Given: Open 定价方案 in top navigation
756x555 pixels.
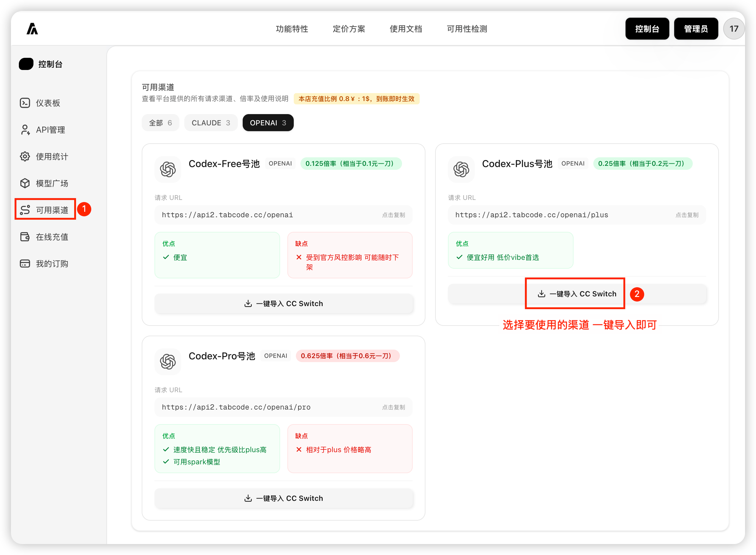Looking at the screenshot, I should pyautogui.click(x=349, y=29).
